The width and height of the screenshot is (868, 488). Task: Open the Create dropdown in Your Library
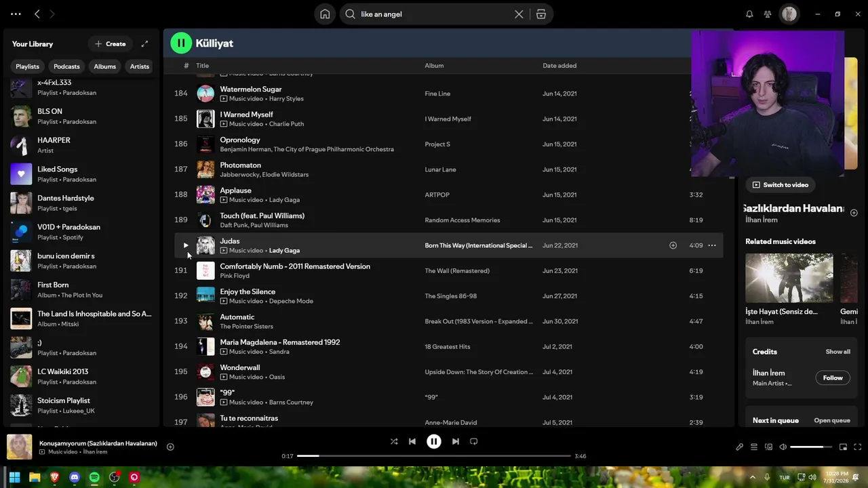[x=110, y=44]
